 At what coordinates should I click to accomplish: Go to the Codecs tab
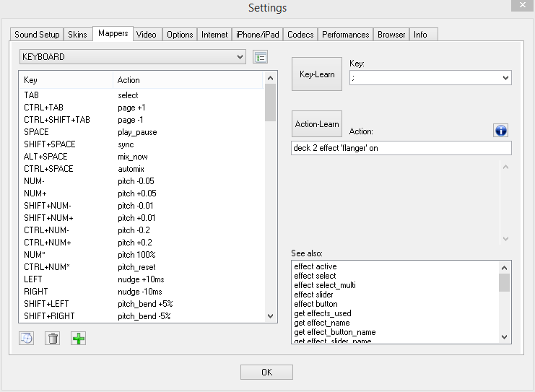tap(300, 35)
